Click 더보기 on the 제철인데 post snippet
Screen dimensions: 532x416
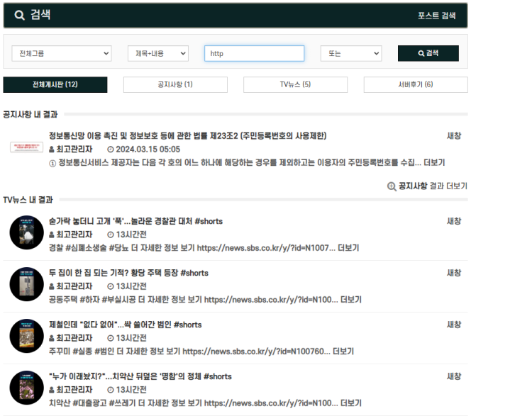point(343,352)
